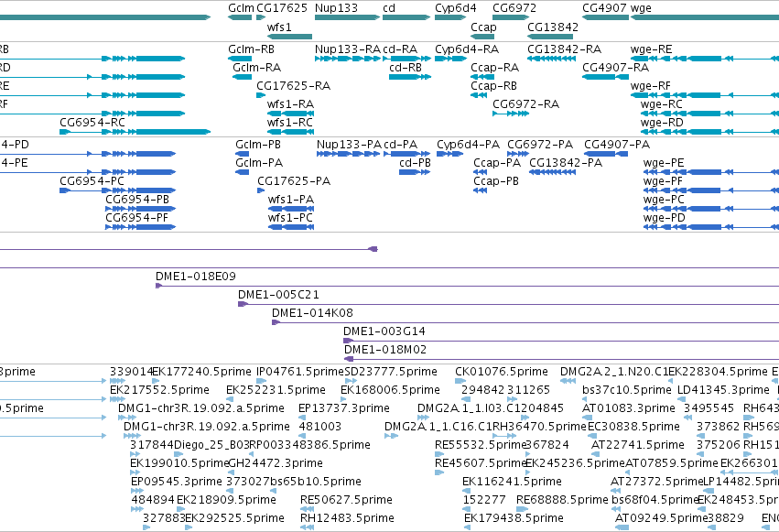The height and width of the screenshot is (532, 779).
Task: Open protein Cyp6d4-PA
Action: coord(468,145)
